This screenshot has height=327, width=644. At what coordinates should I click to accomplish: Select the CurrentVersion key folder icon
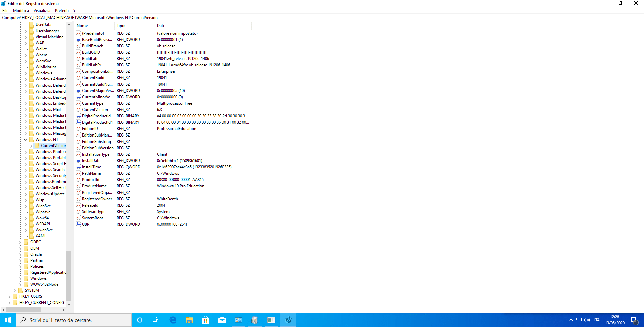[x=37, y=146]
